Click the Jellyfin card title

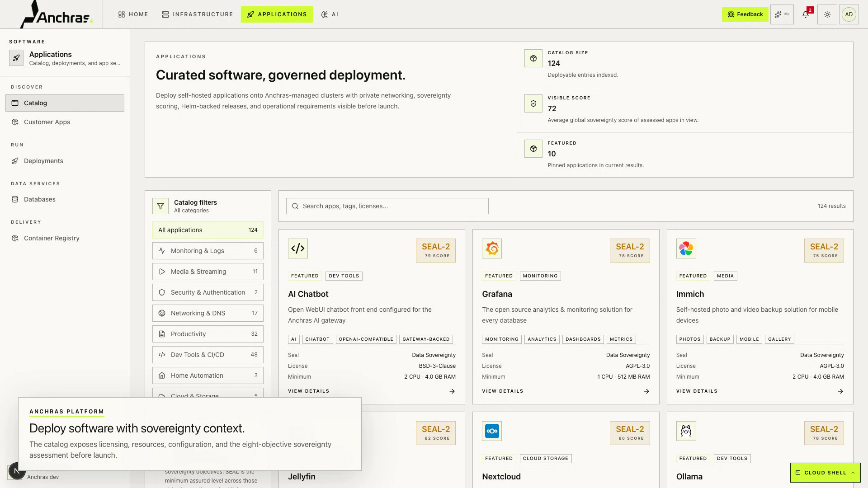click(302, 477)
